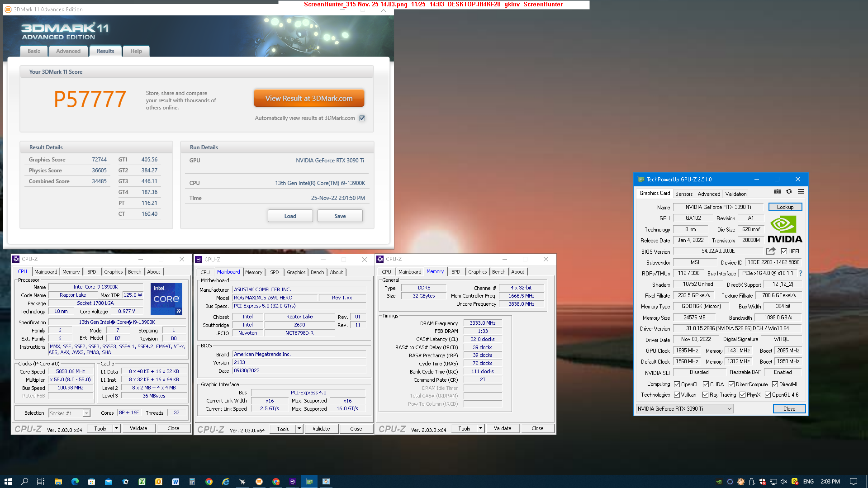Switch to GPU-Z taskbar icon

pyautogui.click(x=309, y=482)
